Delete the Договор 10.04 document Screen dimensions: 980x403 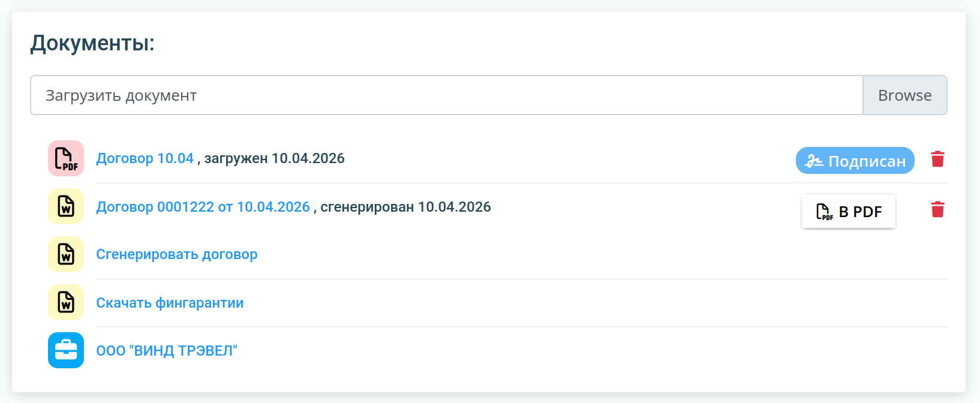click(x=937, y=159)
